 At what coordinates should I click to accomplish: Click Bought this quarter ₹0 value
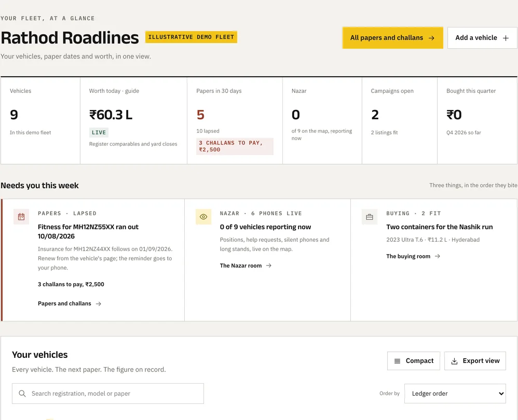coord(454,115)
